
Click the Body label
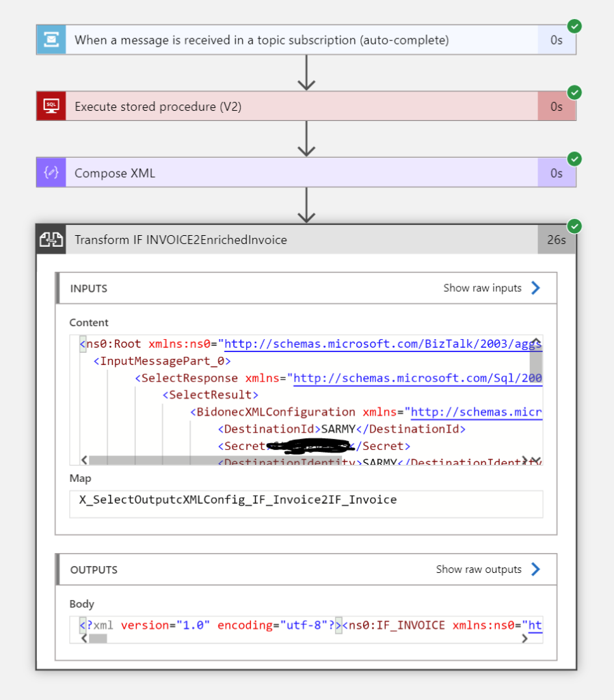[x=82, y=604]
